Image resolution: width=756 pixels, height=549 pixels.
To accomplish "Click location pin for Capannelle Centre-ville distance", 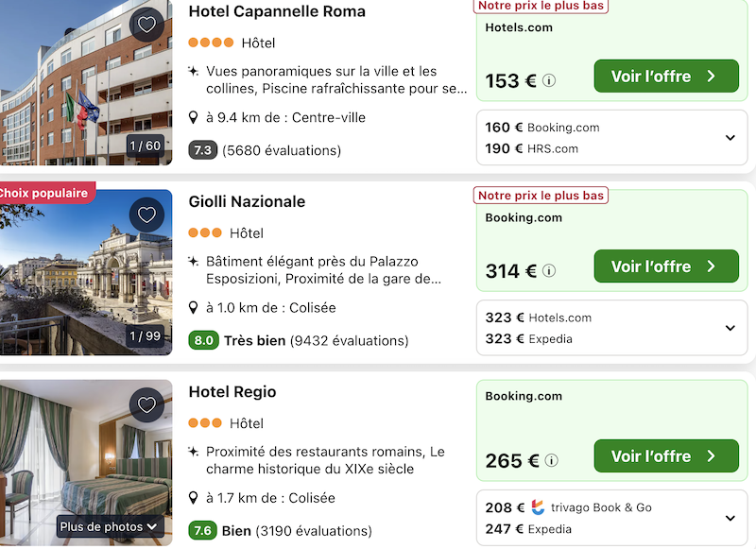I will coord(194,118).
